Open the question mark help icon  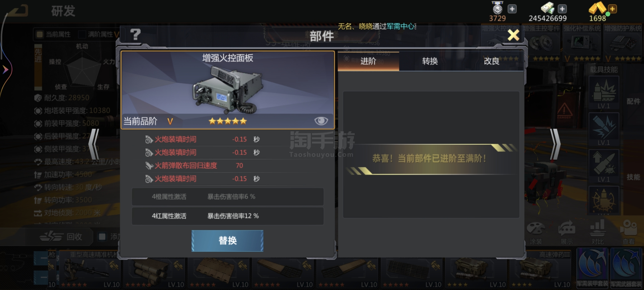click(135, 35)
